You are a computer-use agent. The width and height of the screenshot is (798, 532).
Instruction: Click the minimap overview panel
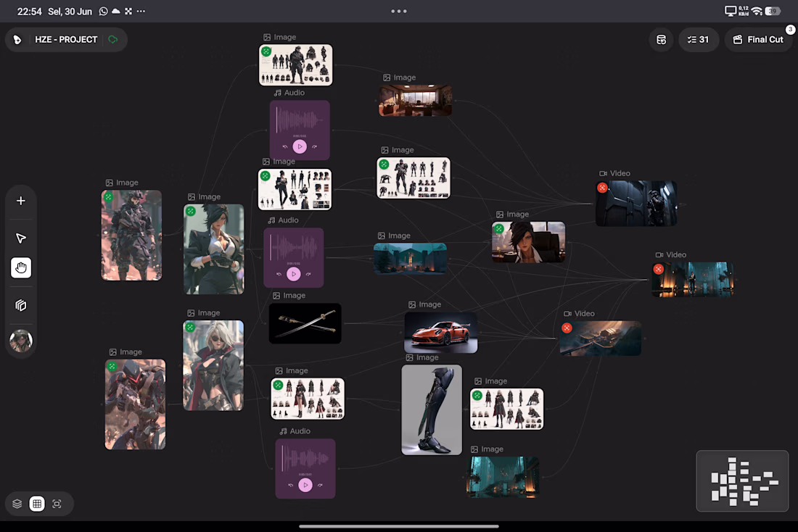tap(742, 481)
